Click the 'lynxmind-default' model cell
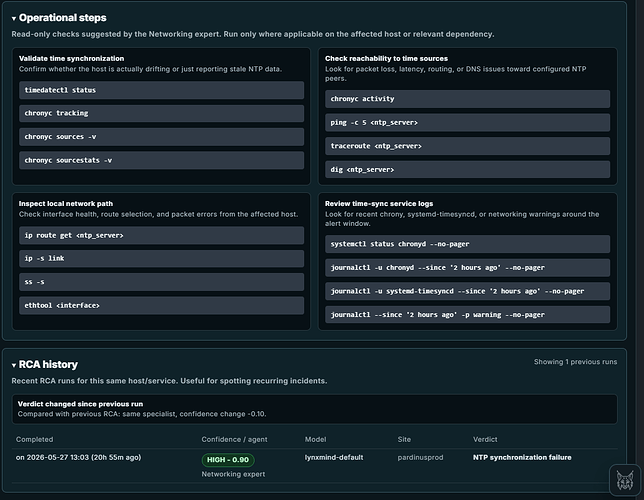The image size is (644, 500). pos(334,458)
